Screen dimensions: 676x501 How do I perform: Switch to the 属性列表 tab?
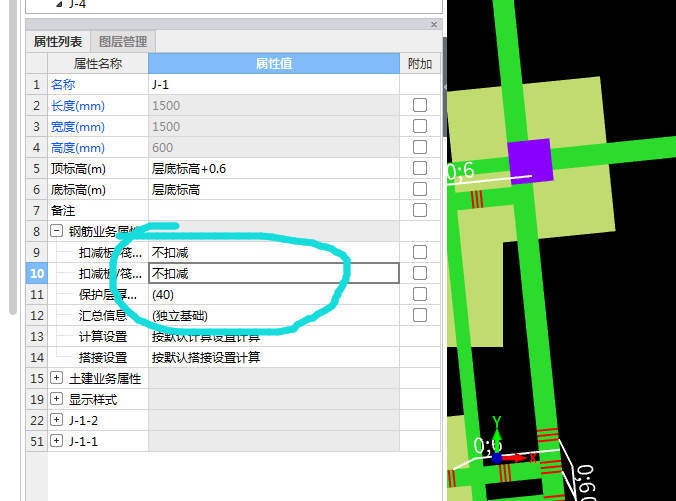[x=58, y=42]
